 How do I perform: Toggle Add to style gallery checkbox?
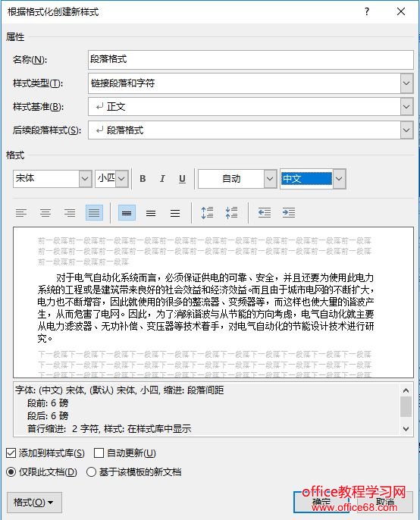(x=11, y=453)
